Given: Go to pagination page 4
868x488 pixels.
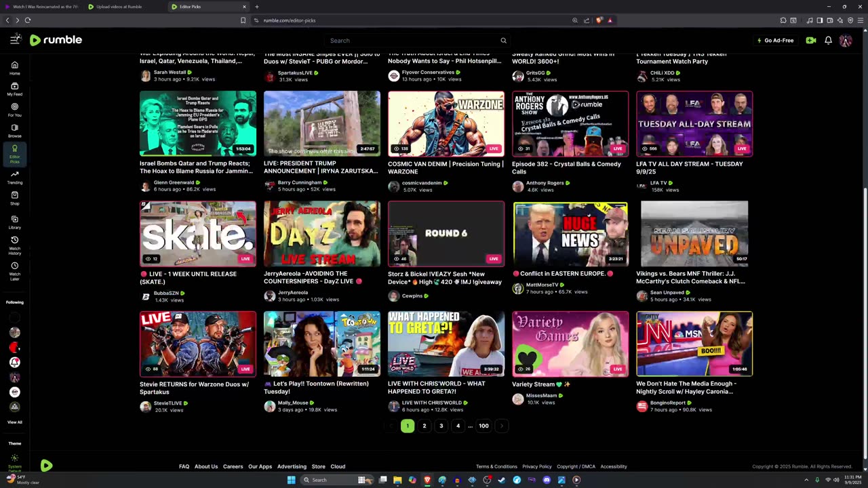Looking at the screenshot, I should [x=458, y=426].
